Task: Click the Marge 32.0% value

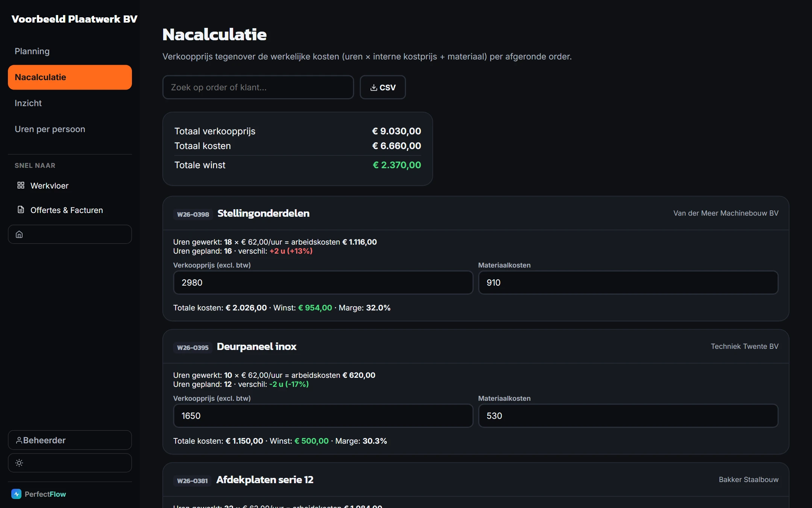Action: click(378, 308)
